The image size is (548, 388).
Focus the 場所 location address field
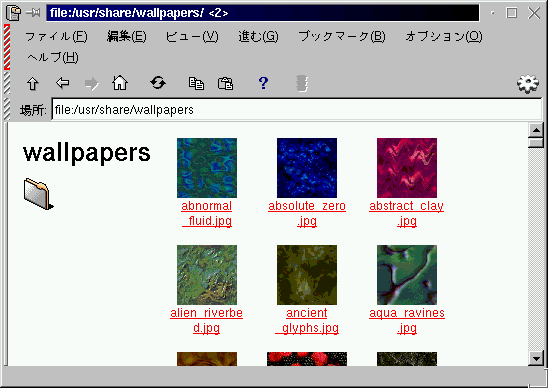297,110
